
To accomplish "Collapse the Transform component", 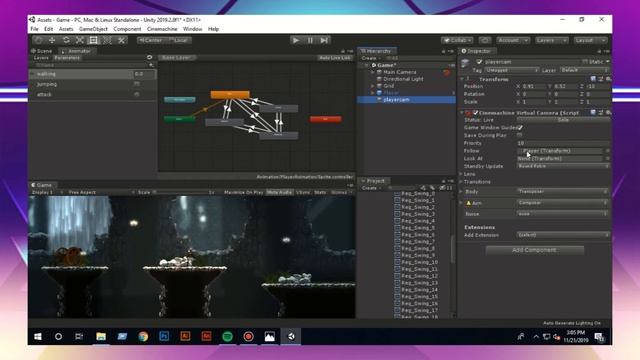I will point(462,79).
